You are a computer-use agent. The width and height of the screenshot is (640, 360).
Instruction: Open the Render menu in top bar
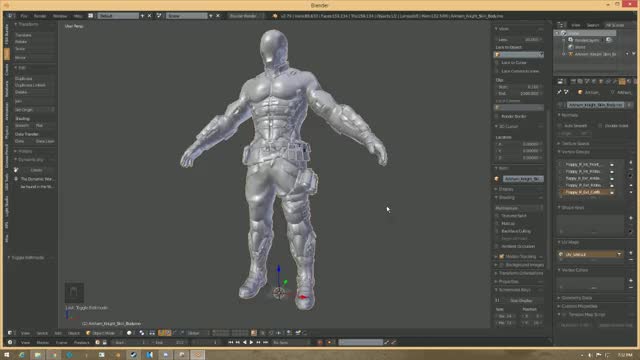tap(40, 16)
